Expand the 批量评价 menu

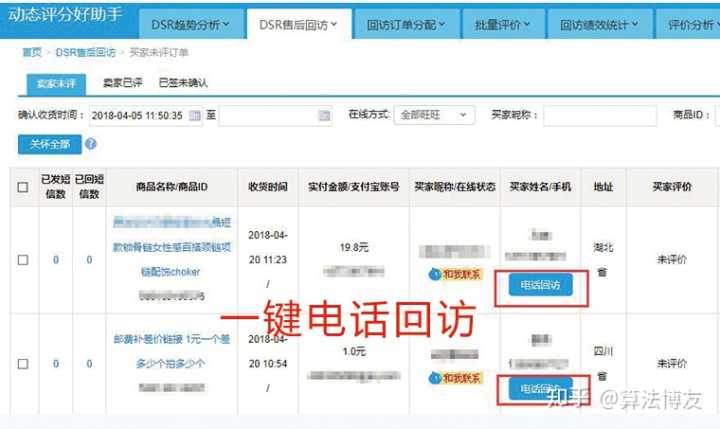(503, 24)
